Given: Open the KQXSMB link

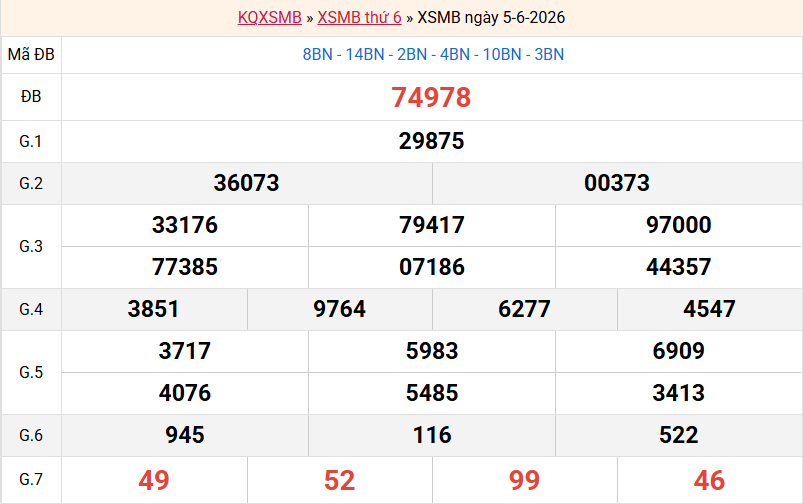Looking at the screenshot, I should 269,17.
